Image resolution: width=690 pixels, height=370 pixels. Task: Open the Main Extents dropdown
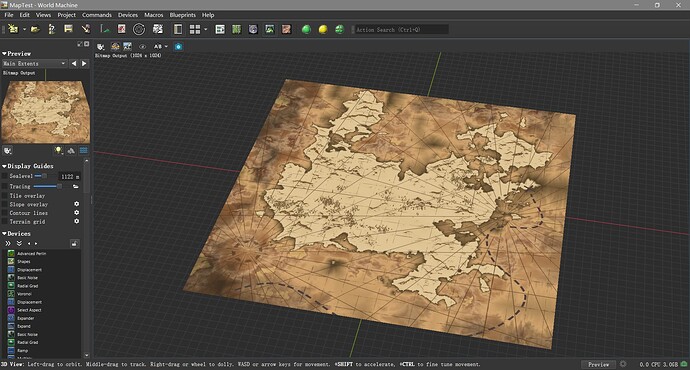click(x=34, y=64)
